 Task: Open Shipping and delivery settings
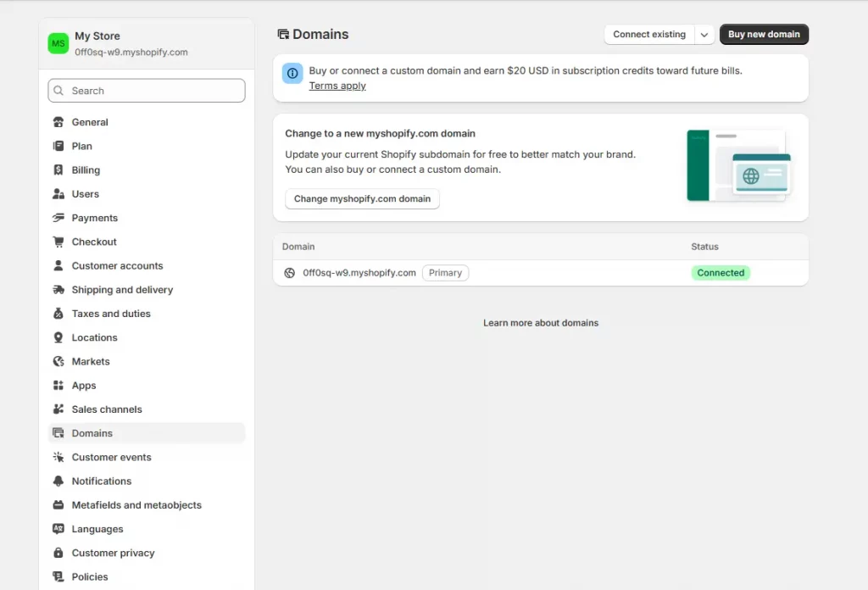(x=147, y=289)
